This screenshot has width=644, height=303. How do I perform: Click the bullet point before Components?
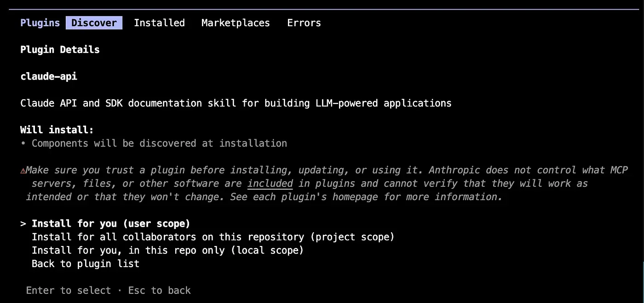pos(23,143)
